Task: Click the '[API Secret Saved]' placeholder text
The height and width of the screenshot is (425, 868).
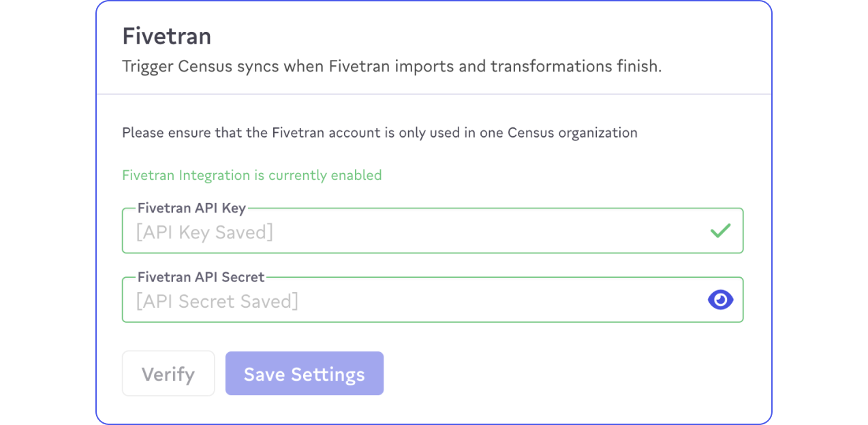Action: tap(217, 301)
